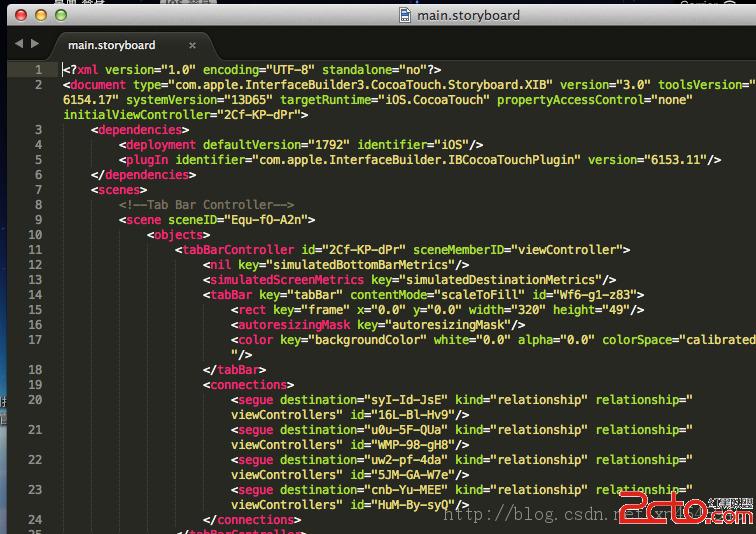Open the blog.csdn.net watermark link
Viewport: 756px width, 534px height.
pos(540,514)
